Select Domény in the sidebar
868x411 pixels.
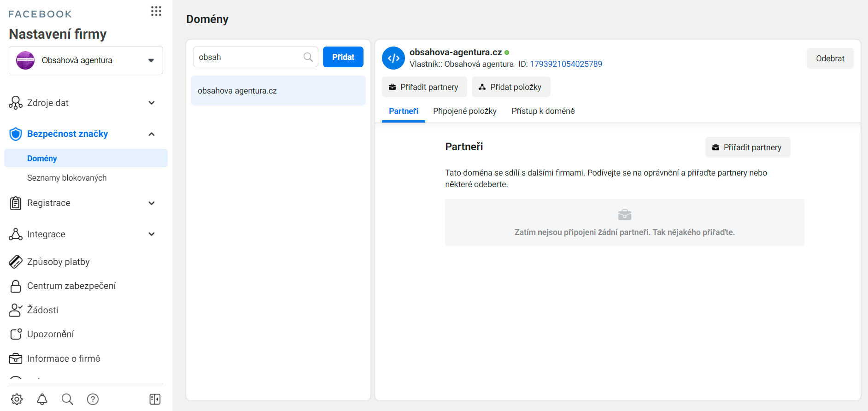tap(86, 158)
